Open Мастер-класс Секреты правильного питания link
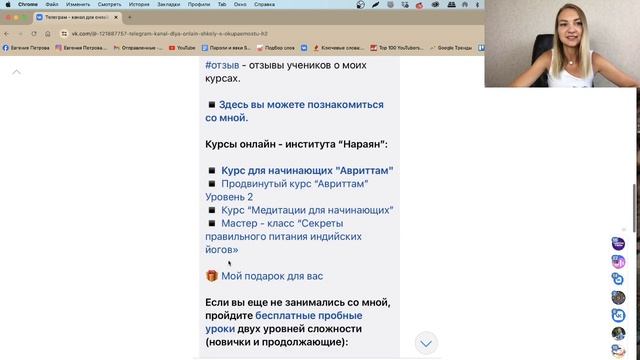 [283, 236]
